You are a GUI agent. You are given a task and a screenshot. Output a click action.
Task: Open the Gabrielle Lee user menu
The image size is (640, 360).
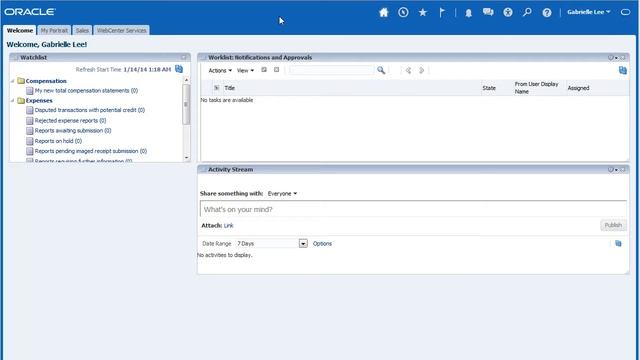coord(589,12)
